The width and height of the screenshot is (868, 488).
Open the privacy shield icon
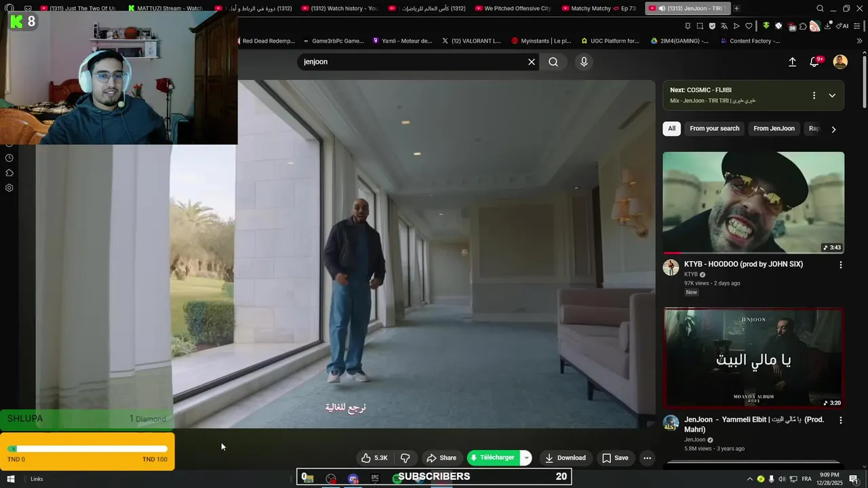click(x=712, y=26)
